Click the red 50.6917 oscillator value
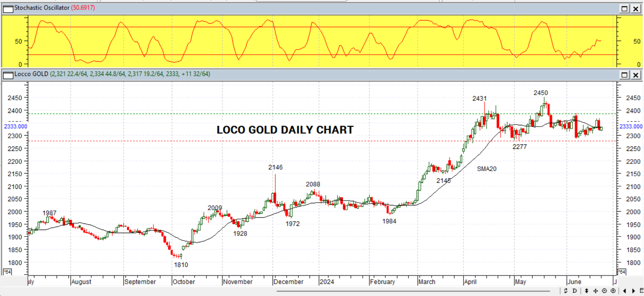644x296 pixels. pyautogui.click(x=83, y=8)
